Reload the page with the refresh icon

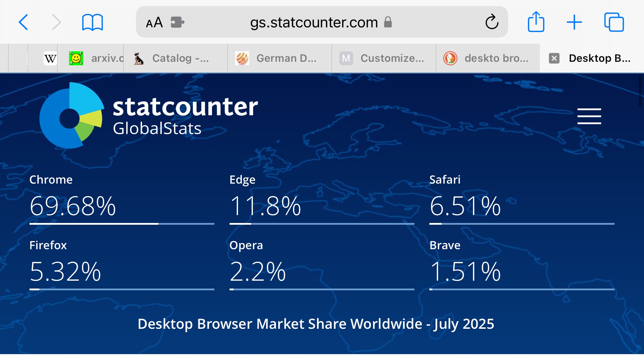pyautogui.click(x=492, y=22)
